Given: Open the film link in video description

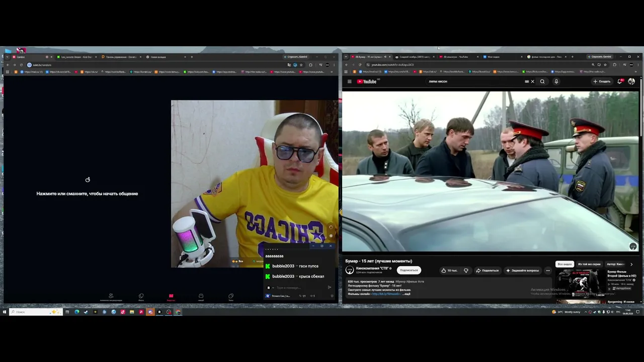Looking at the screenshot, I should (x=386, y=294).
